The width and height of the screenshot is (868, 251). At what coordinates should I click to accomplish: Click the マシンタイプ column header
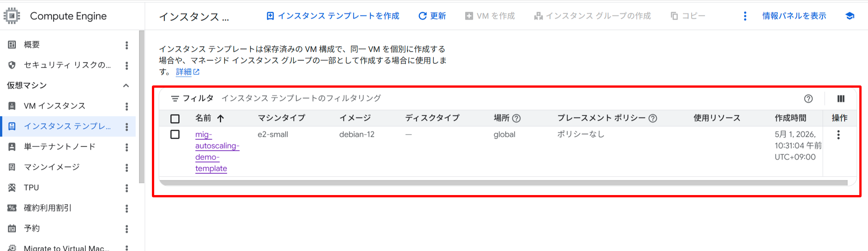[281, 118]
